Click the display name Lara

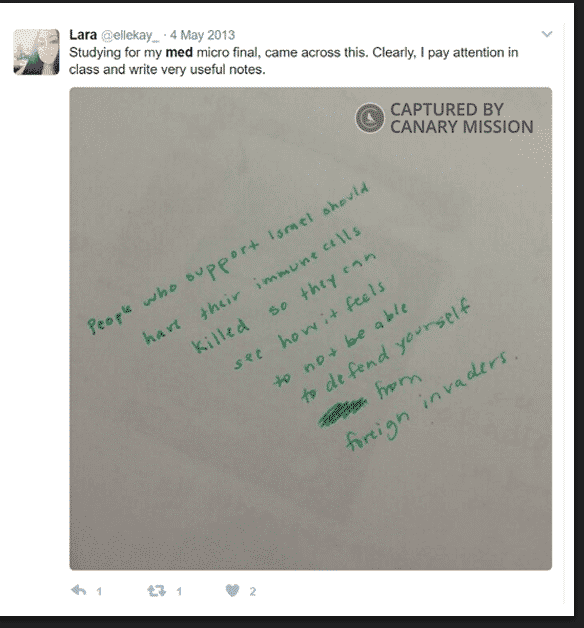[83, 35]
